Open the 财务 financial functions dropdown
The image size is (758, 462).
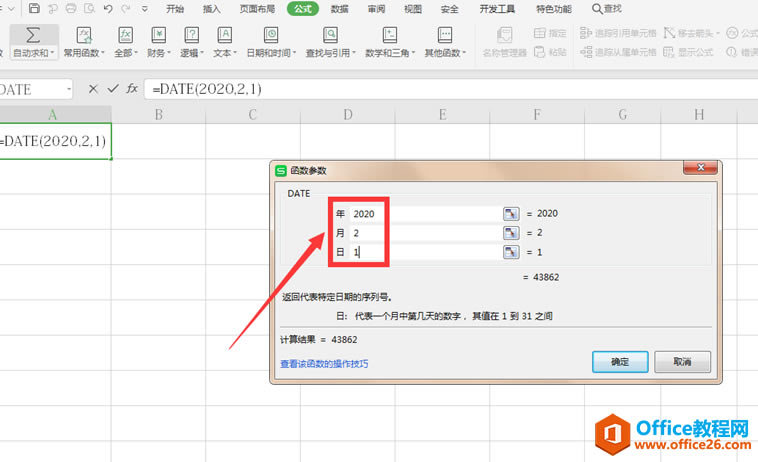pos(157,52)
